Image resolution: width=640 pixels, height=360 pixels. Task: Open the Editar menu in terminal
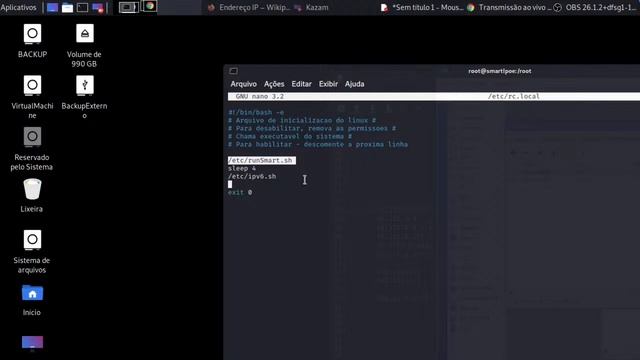pos(301,84)
